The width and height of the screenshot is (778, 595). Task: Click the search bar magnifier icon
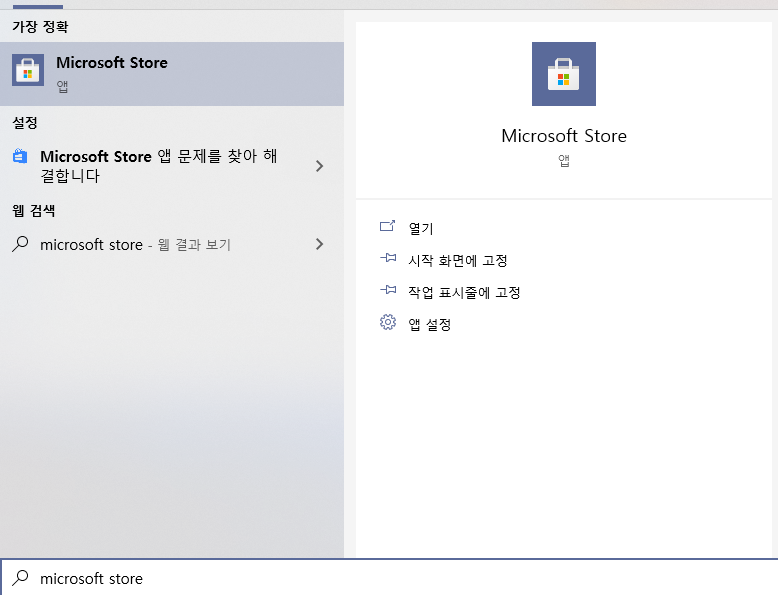point(20,578)
